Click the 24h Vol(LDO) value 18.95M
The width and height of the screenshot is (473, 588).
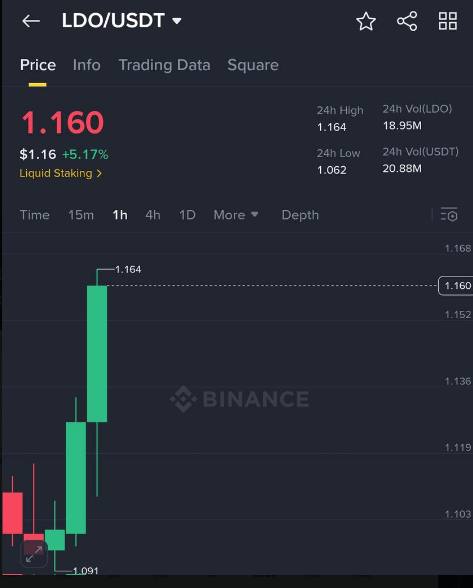coord(402,126)
